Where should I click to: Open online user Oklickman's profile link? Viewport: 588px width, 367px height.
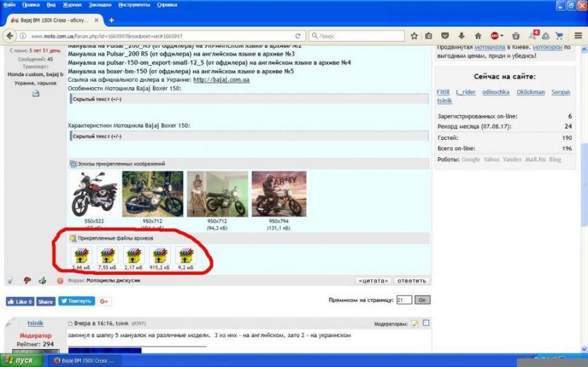click(531, 92)
